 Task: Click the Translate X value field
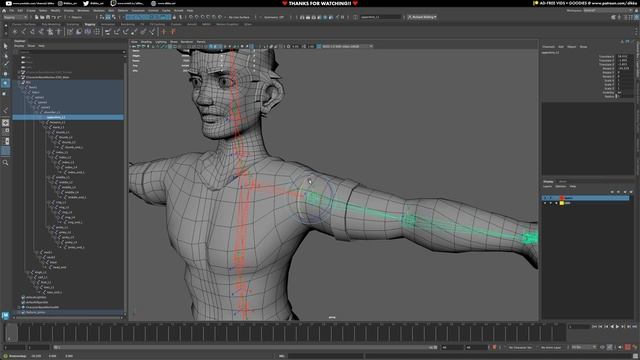click(x=624, y=56)
